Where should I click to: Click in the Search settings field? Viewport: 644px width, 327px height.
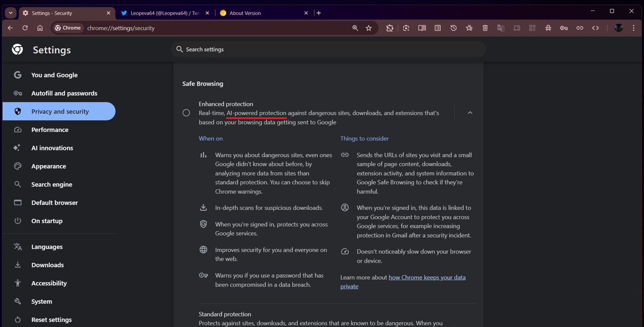coord(328,49)
